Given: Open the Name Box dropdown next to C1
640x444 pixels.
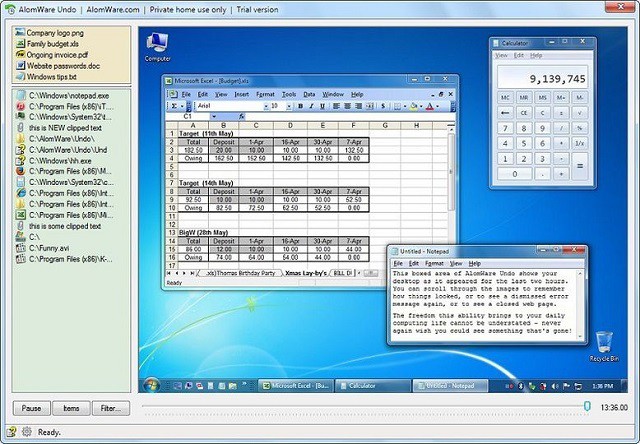Looking at the screenshot, I should click(213, 117).
